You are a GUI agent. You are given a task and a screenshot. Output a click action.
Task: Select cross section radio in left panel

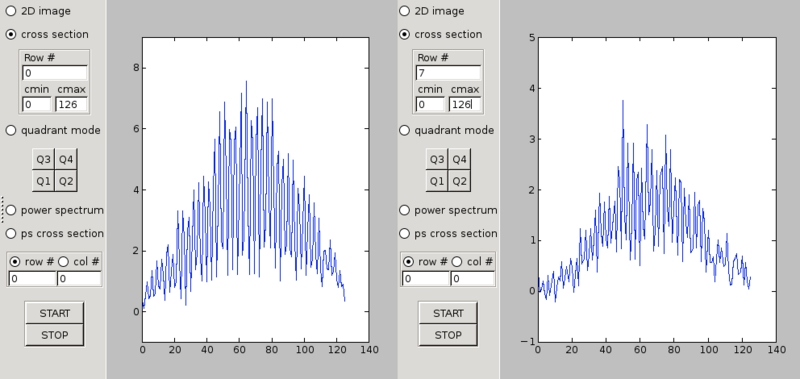click(x=11, y=34)
